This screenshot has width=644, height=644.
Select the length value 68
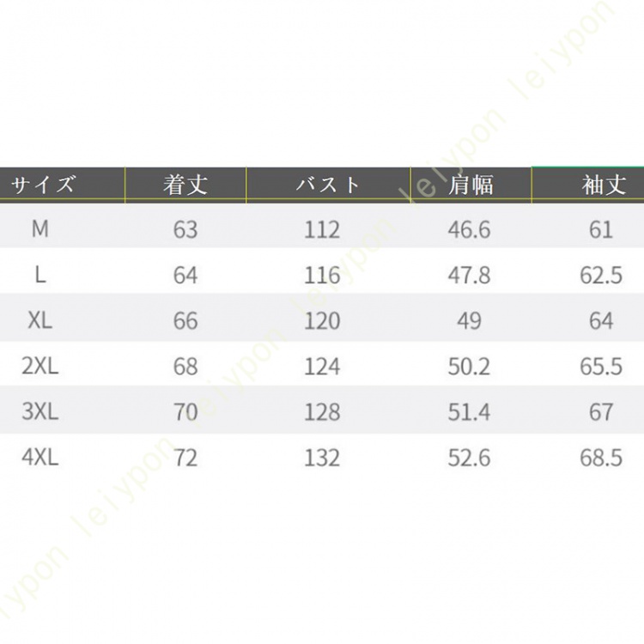185,366
